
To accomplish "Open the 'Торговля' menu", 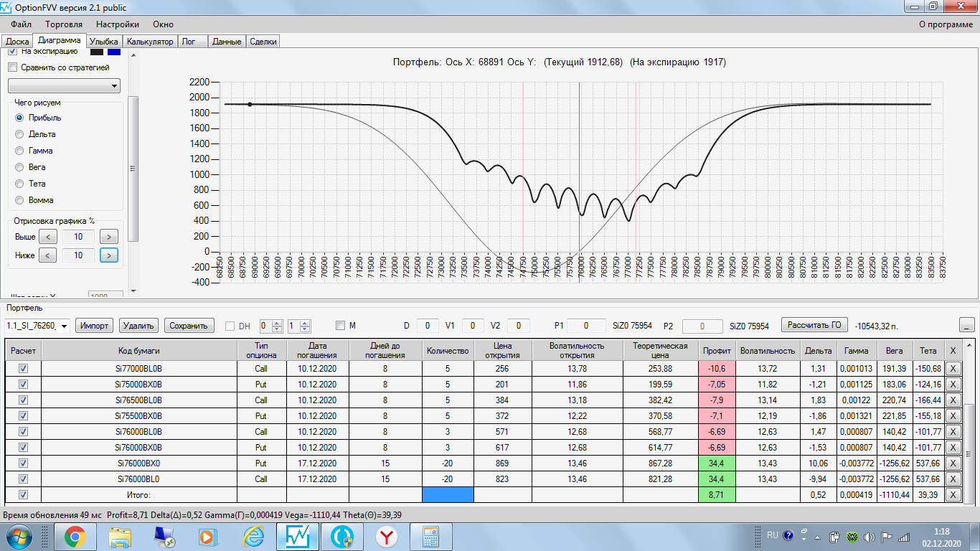I will point(64,24).
